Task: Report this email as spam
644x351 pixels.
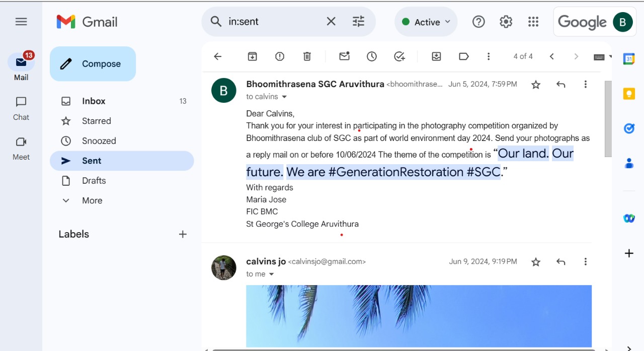Action: click(280, 56)
